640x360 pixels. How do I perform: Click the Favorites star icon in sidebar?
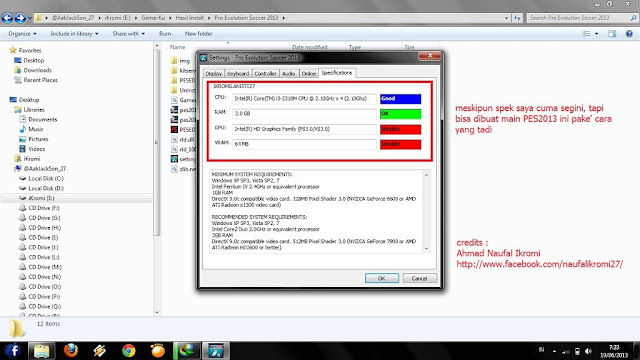pyautogui.click(x=13, y=50)
